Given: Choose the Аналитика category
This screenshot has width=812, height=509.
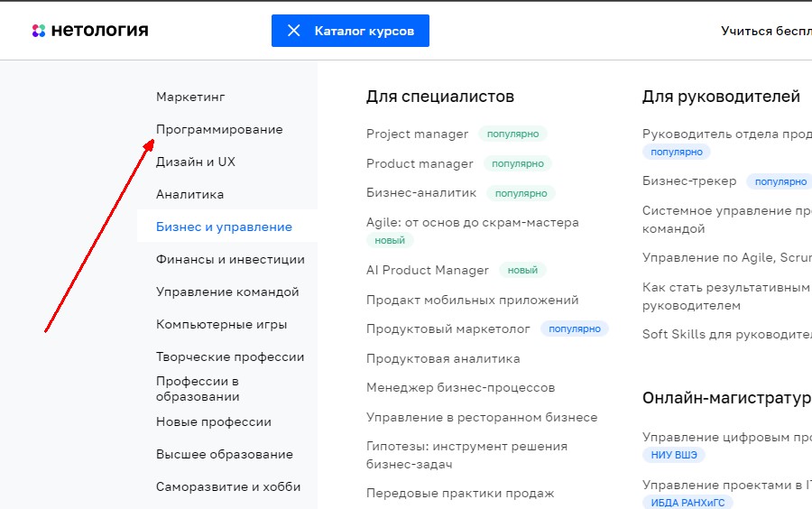Looking at the screenshot, I should tap(190, 195).
